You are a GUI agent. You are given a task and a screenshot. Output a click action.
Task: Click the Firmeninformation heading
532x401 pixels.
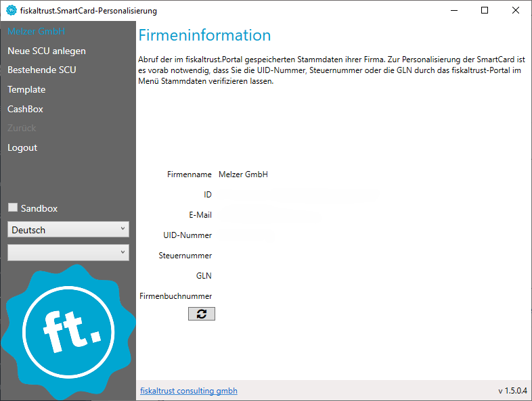coord(204,35)
